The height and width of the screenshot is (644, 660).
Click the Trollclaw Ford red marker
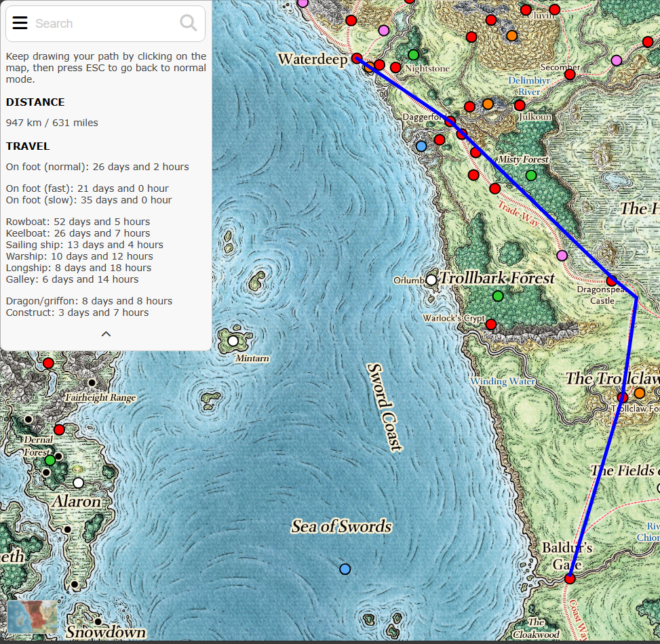click(623, 397)
